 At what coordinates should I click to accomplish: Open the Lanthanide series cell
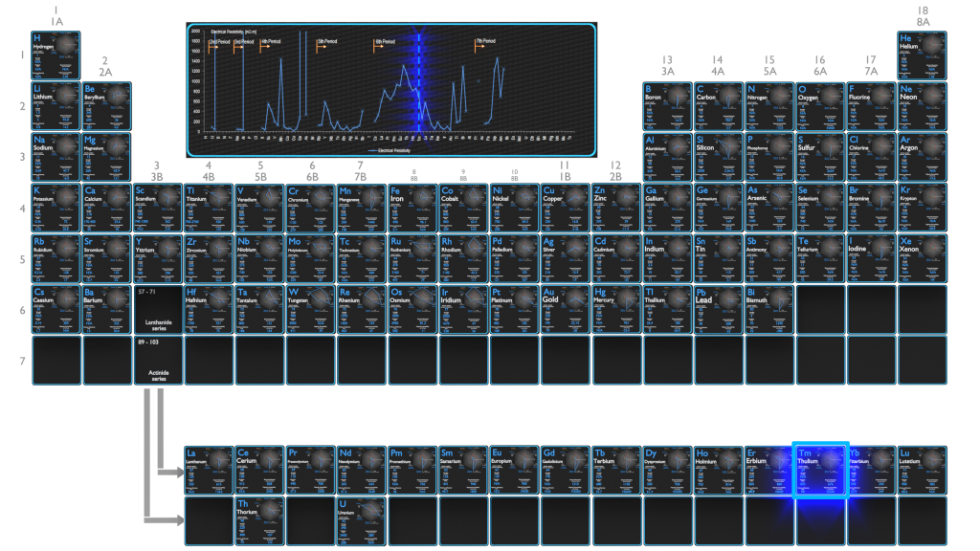coord(157,309)
